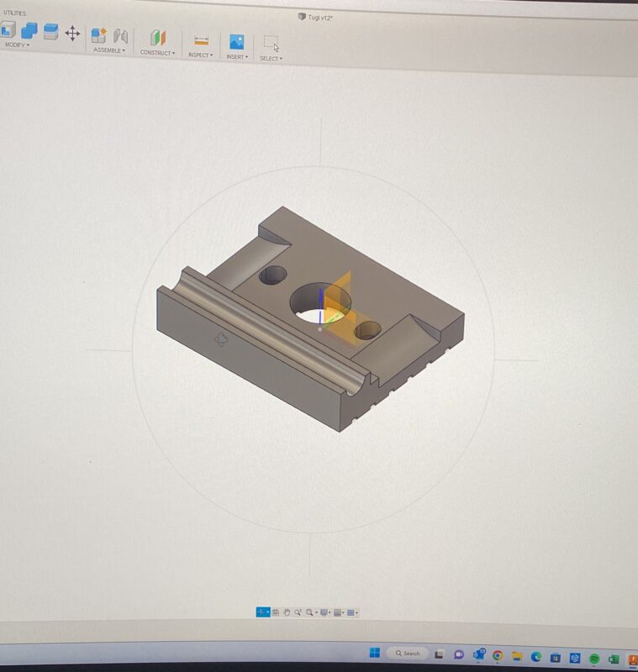The height and width of the screenshot is (672, 638).
Task: Open Microsoft Edge from the taskbar
Action: click(x=536, y=657)
